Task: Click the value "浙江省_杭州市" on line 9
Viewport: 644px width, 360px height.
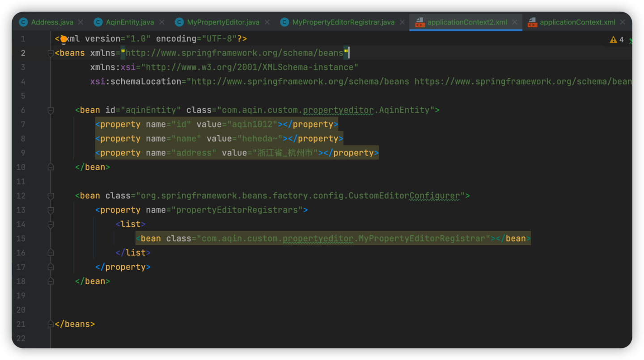Action: [x=285, y=153]
